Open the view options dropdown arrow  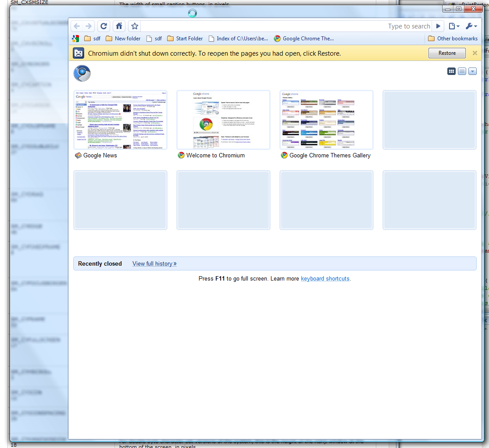(472, 71)
